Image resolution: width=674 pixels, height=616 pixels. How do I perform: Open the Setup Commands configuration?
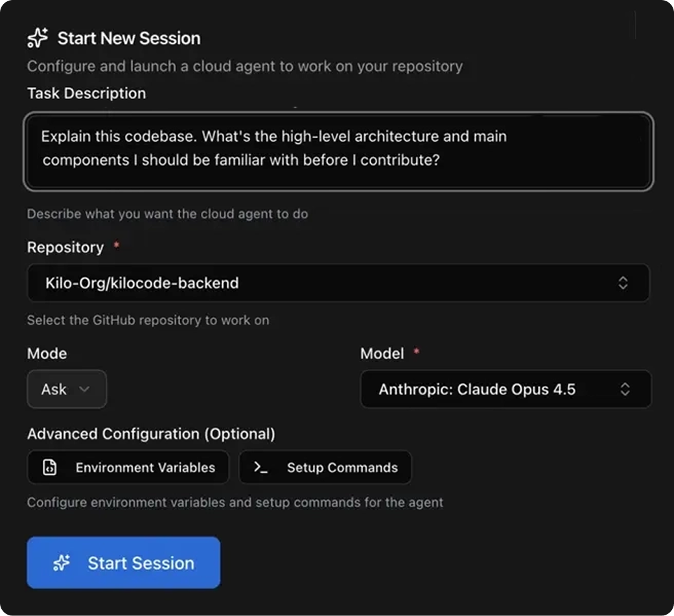coord(325,467)
